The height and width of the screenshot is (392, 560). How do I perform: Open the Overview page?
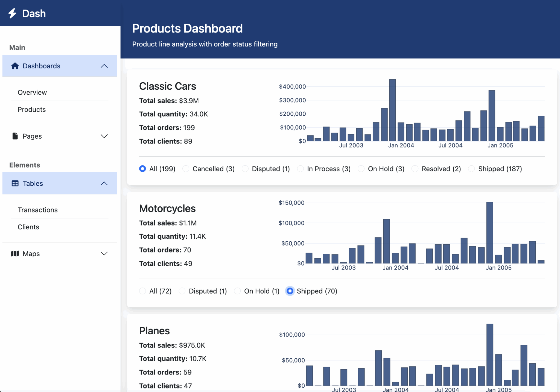pos(32,92)
